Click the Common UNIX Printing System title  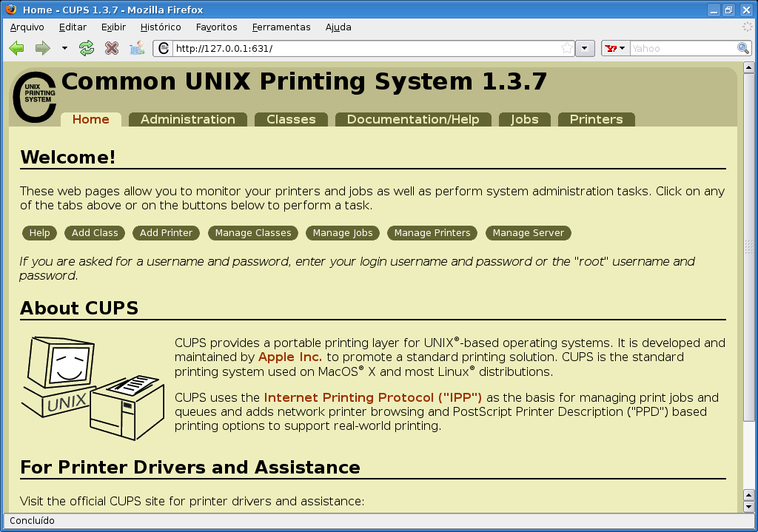[304, 81]
